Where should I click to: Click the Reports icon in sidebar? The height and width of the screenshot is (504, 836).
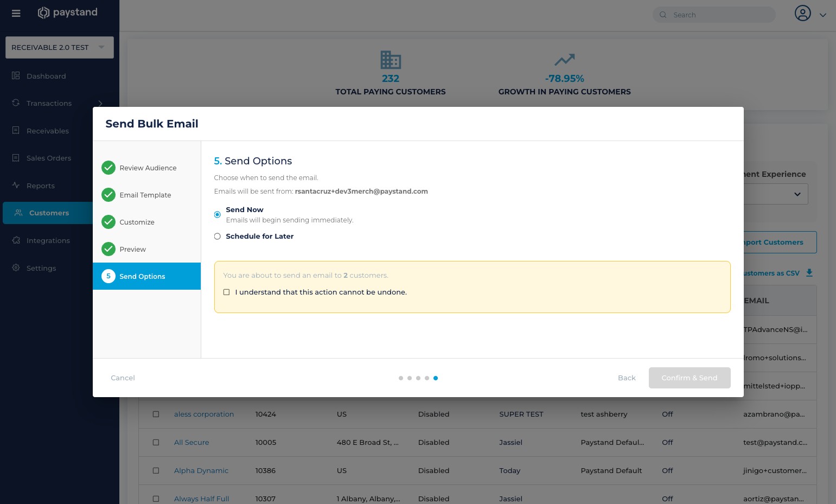[16, 185]
